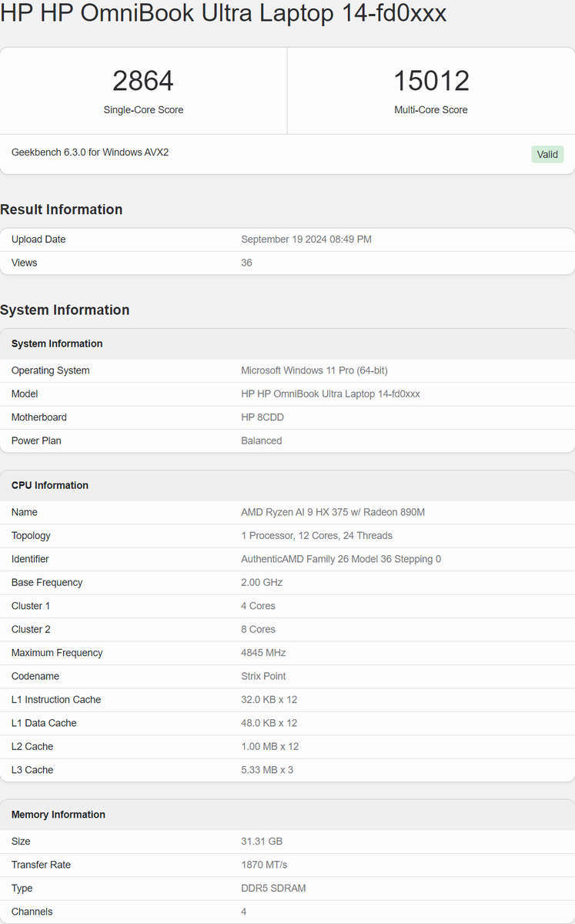Click L1 Data Cache value 48.0 KB x 12
The image size is (575, 924).
click(x=269, y=723)
